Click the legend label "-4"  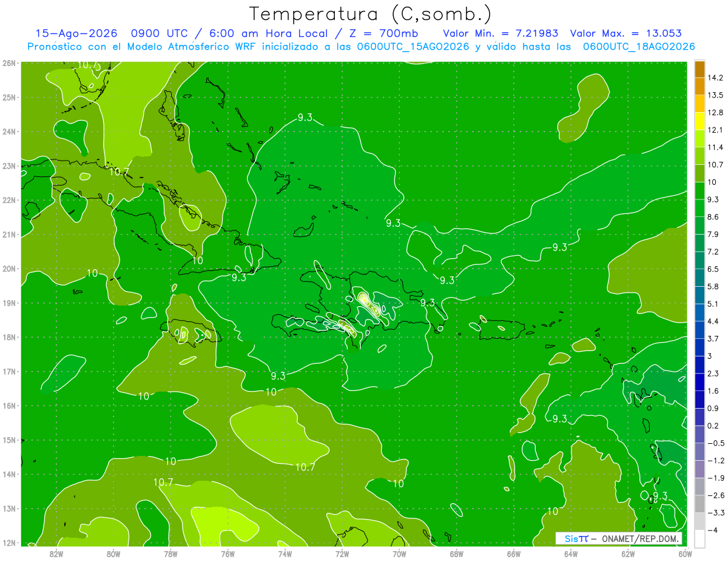tap(712, 530)
